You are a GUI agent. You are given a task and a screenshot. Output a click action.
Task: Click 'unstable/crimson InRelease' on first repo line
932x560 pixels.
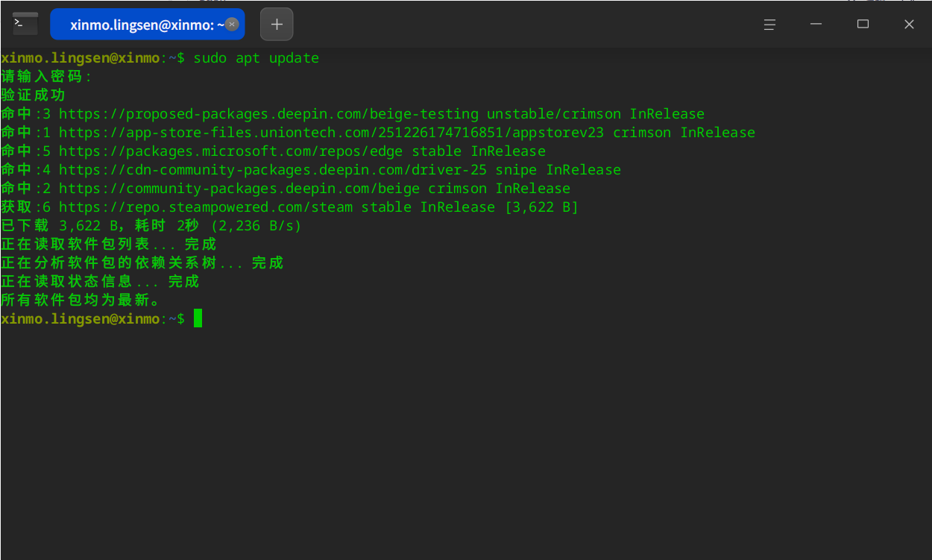(x=596, y=114)
